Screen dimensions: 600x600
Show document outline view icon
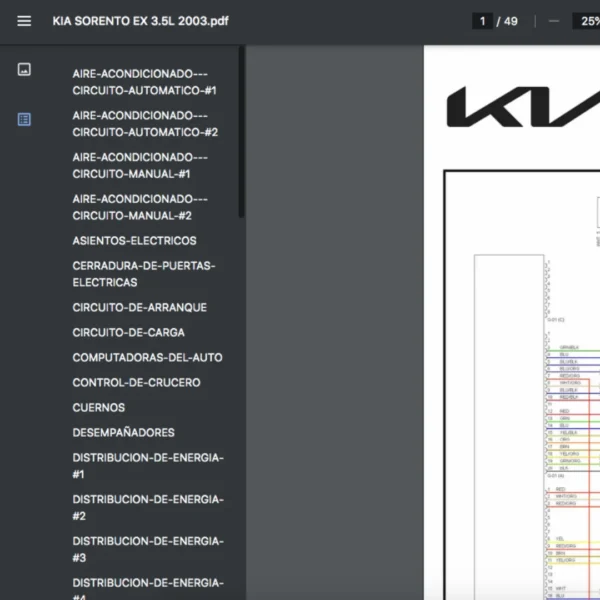[24, 119]
